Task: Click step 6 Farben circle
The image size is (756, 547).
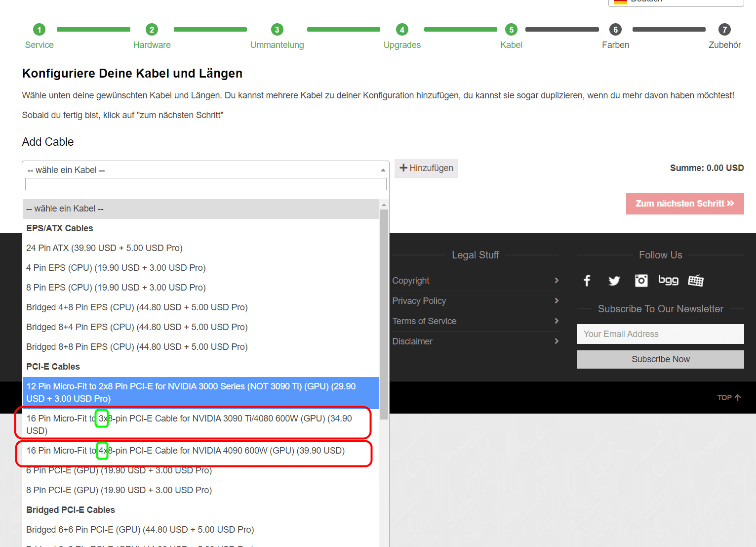Action: point(615,30)
